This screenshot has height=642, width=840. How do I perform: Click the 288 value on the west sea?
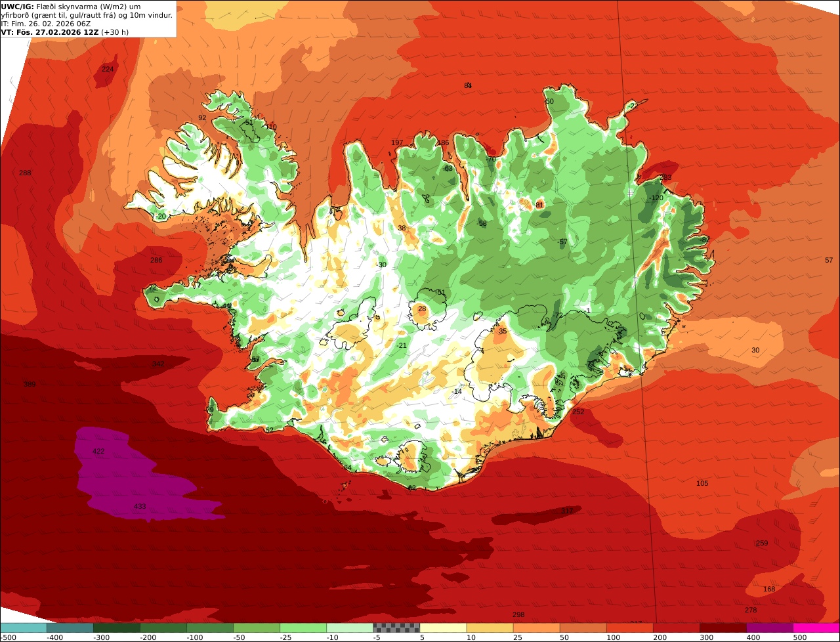25,173
